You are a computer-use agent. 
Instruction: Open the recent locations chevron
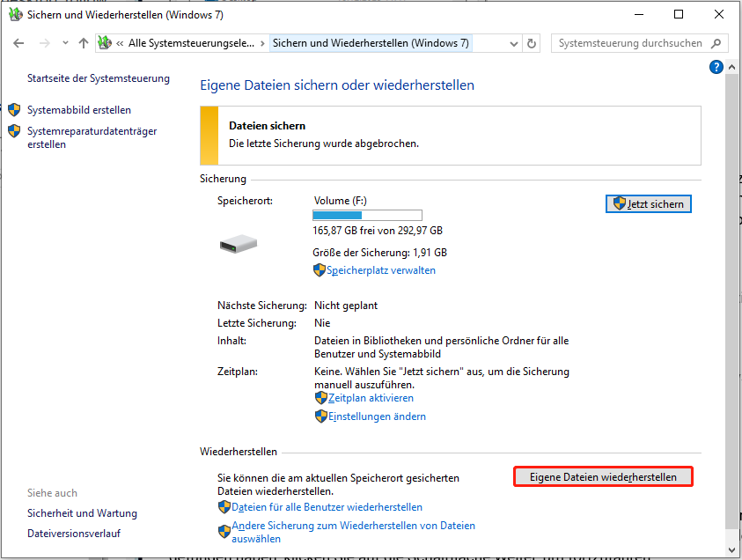65,43
